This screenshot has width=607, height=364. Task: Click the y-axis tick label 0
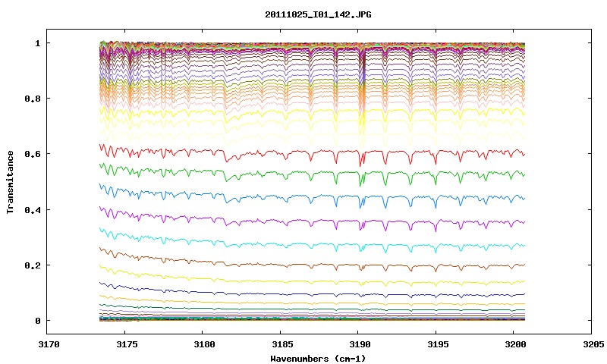point(37,321)
